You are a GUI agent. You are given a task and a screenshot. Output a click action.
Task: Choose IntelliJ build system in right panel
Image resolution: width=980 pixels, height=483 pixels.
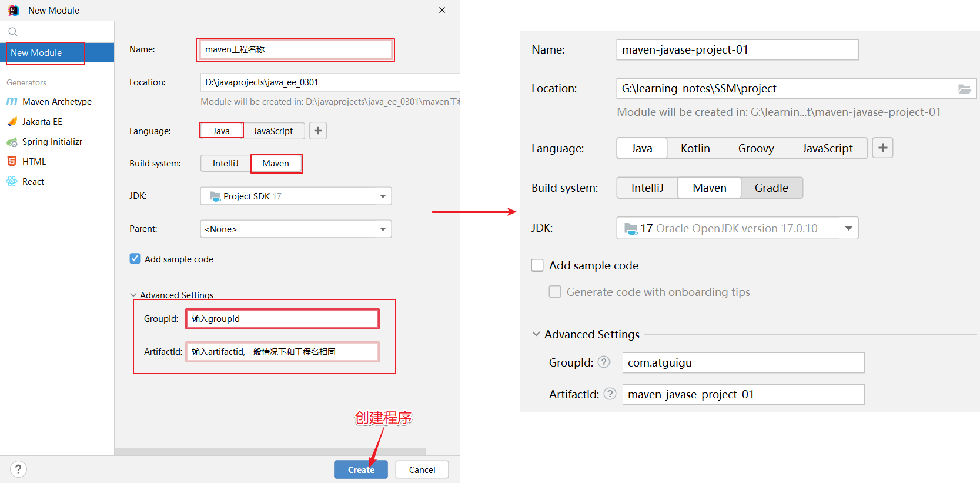click(x=647, y=188)
